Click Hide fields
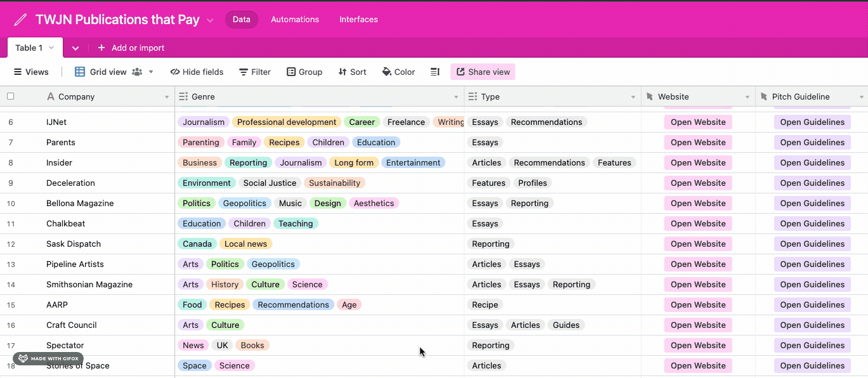This screenshot has width=868, height=378. 197,72
